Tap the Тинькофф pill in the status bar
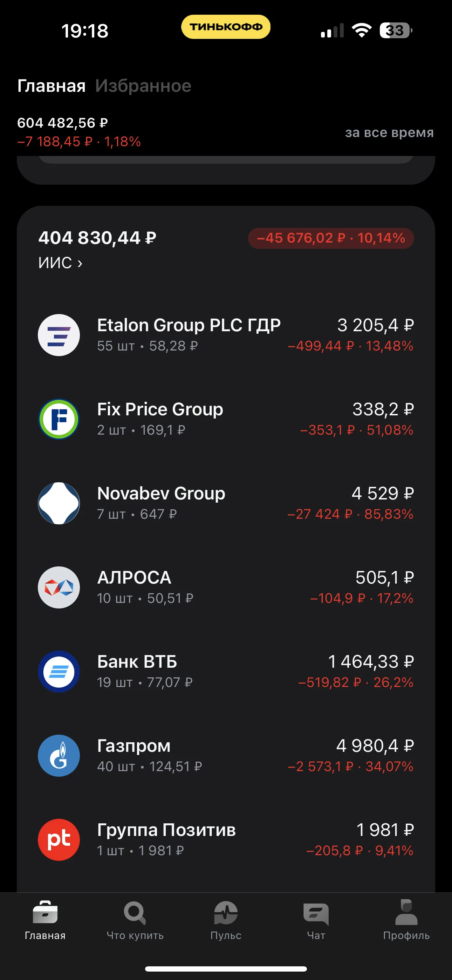This screenshot has width=452, height=980. click(x=226, y=27)
